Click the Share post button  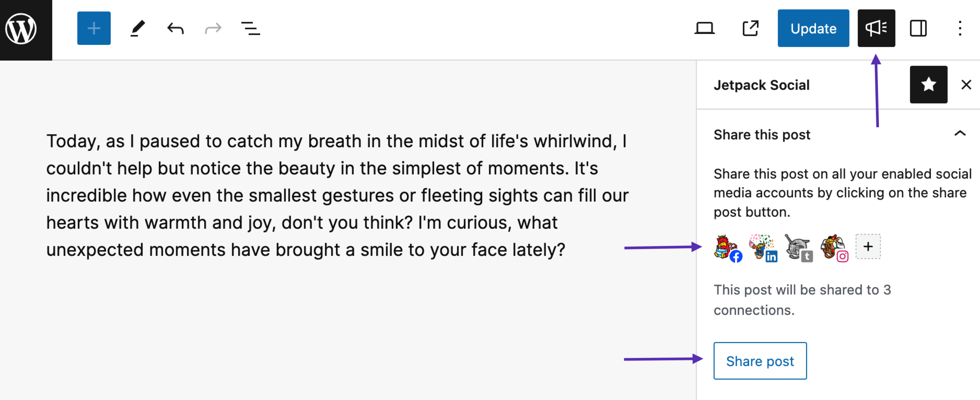[x=760, y=361]
